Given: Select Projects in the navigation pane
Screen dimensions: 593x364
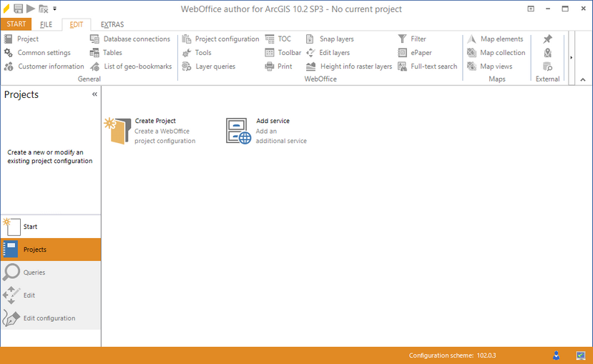Looking at the screenshot, I should coord(51,250).
